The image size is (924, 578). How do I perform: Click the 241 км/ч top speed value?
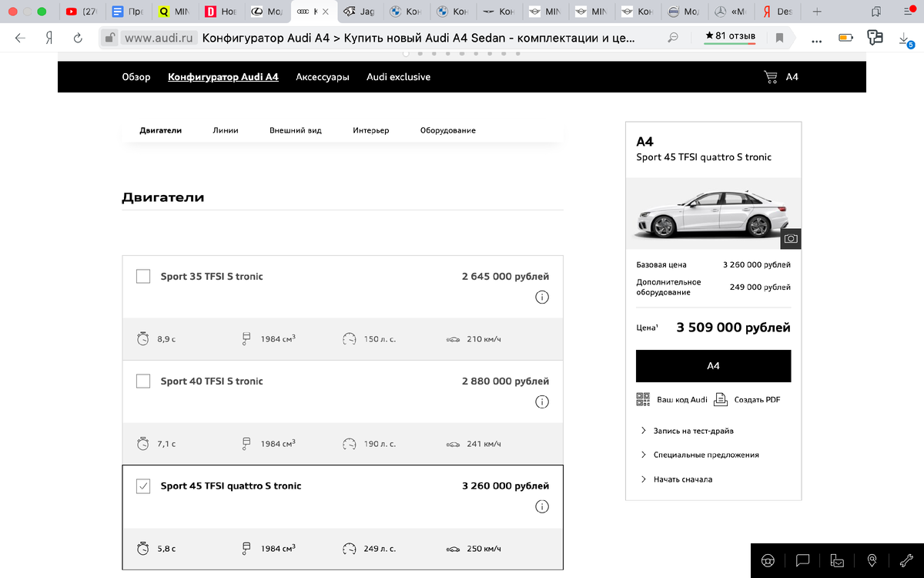(484, 444)
